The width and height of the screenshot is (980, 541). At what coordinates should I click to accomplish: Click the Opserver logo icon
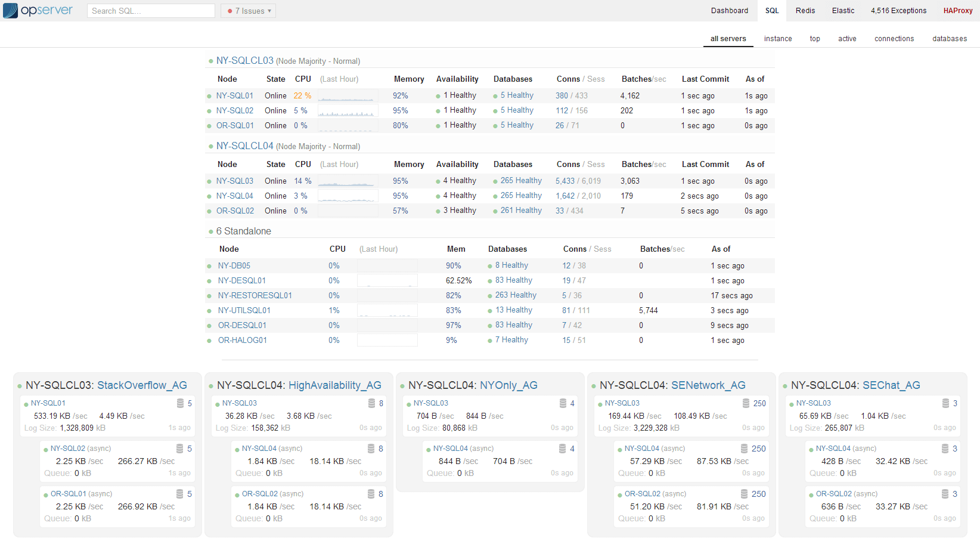point(10,11)
